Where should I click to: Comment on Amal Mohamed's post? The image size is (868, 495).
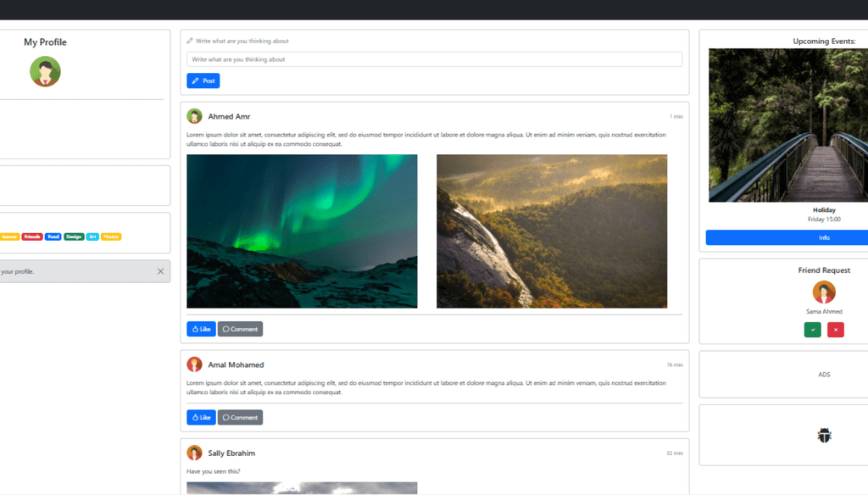click(240, 418)
